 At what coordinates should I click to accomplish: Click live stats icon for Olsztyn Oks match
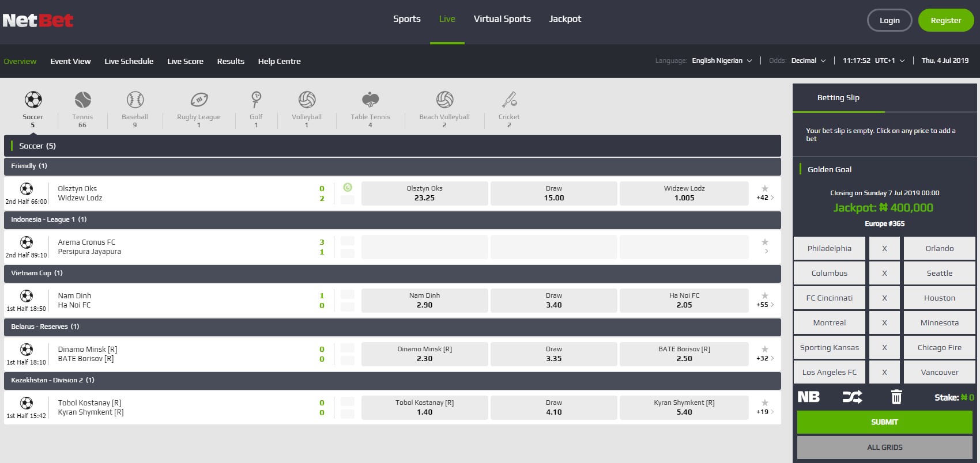348,187
